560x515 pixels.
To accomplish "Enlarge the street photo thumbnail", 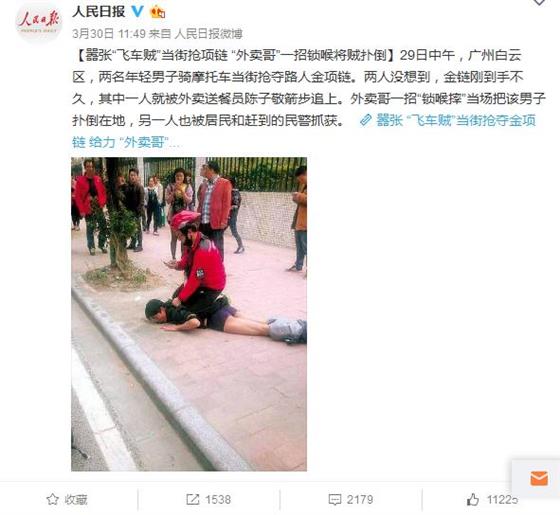I will click(x=189, y=314).
